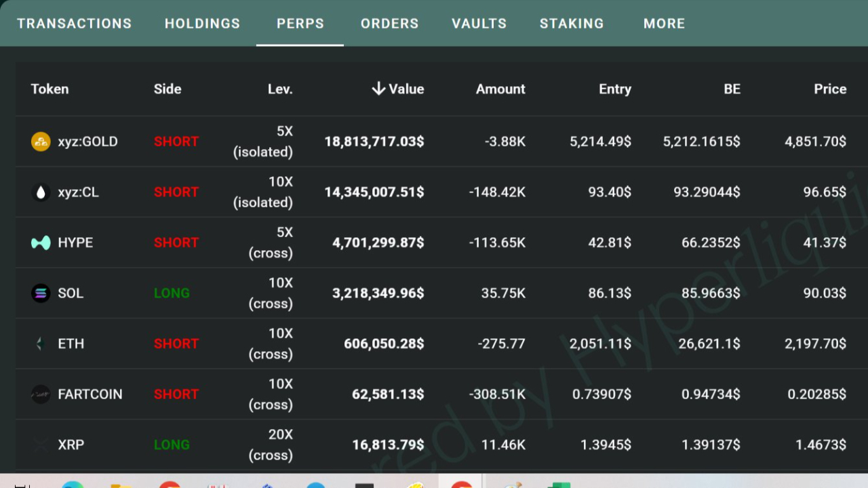Click the down-arrow sort icon beside Value
Screen dimensions: 868x488
378,89
